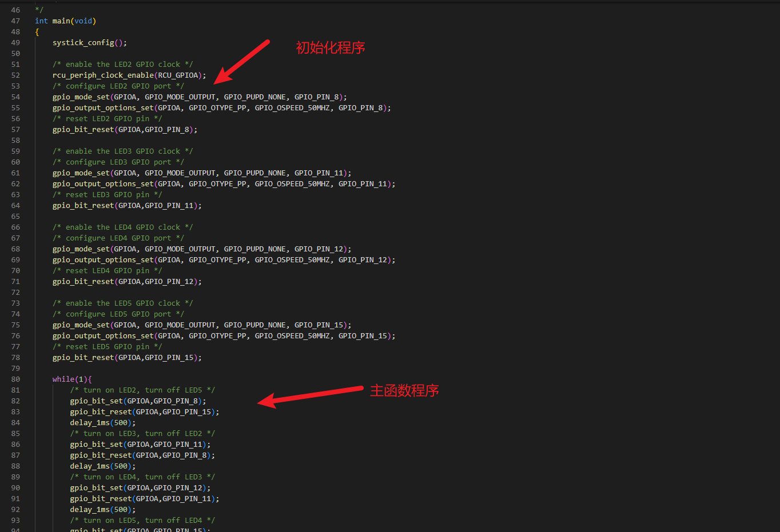Screen dimensions: 780x532
Task: Click gpio_output_options_set line ending GPIO_PIN_8
Action: 222,108
